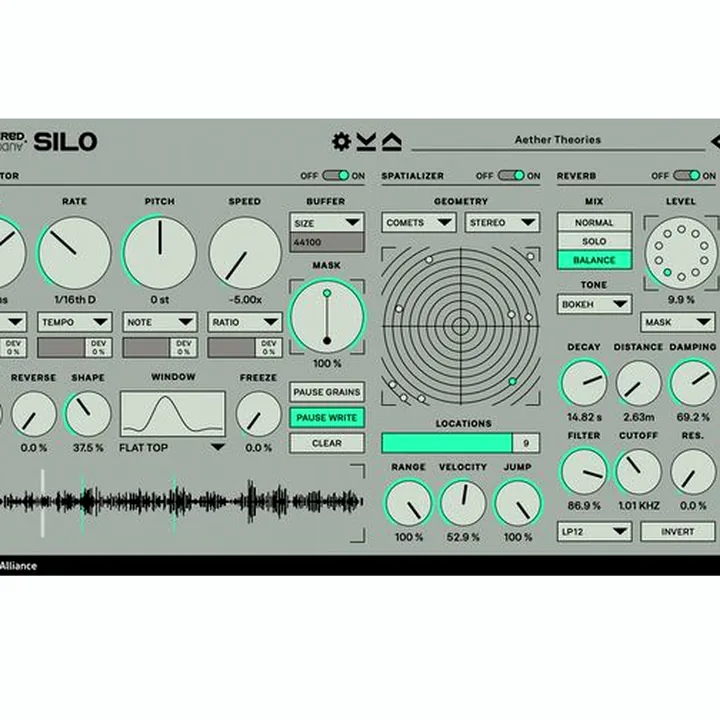Viewport: 720px width, 720px height.
Task: Click the FILTER amount knob
Action: [584, 472]
